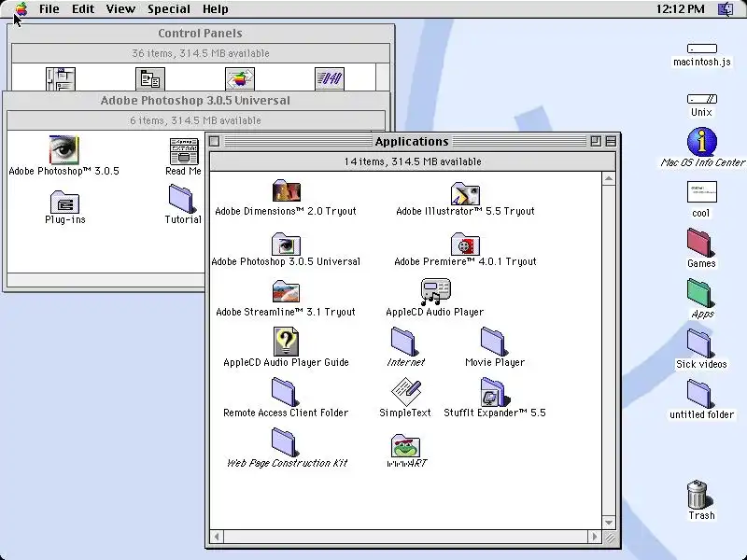Select Adobe Photoshop 3.0.5 application icon

[x=63, y=149]
